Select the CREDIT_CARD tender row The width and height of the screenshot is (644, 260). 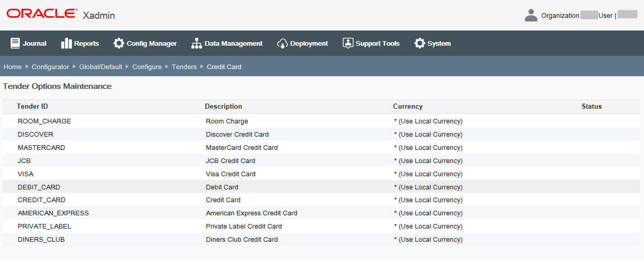tap(321, 200)
